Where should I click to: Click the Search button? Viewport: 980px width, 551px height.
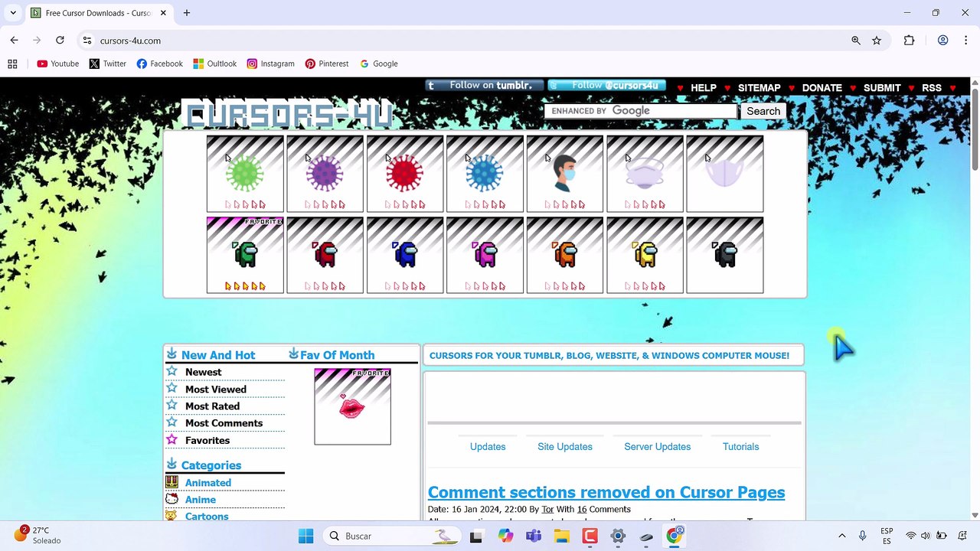point(763,111)
